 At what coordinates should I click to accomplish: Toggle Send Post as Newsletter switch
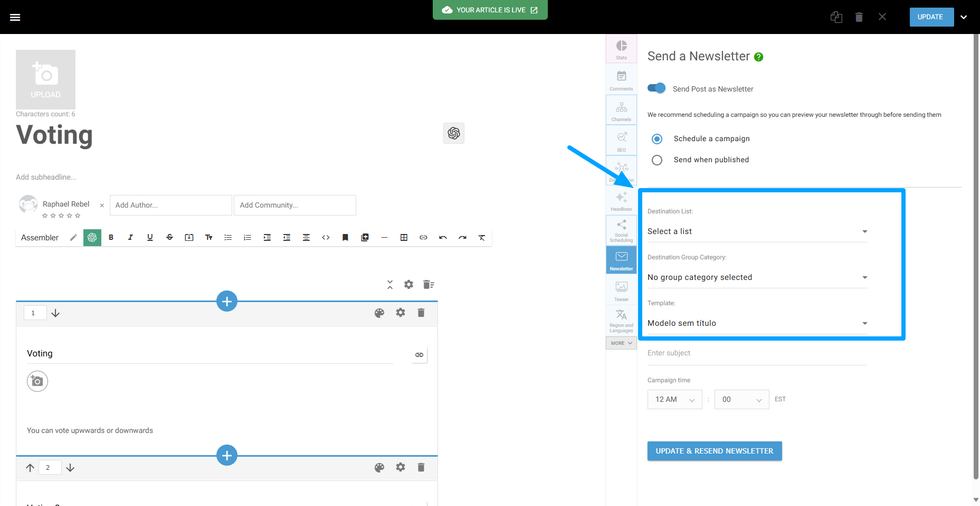click(x=657, y=88)
